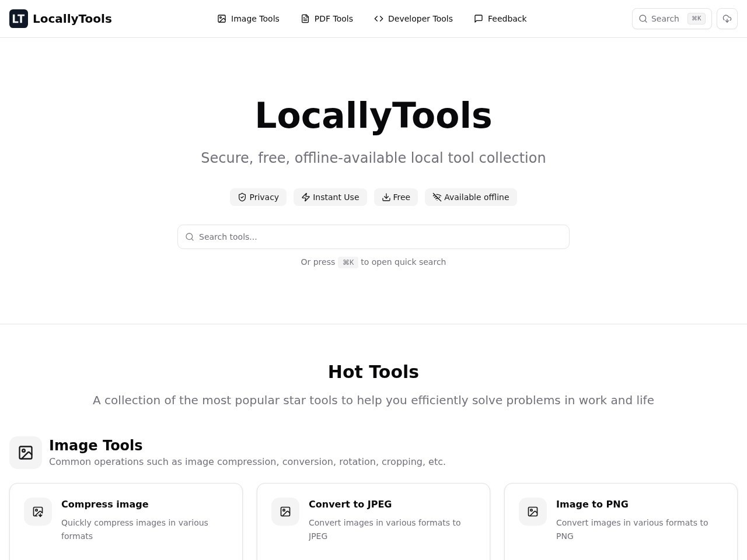
Task: Click the Convert to JPEG card icon
Action: pyautogui.click(x=285, y=512)
